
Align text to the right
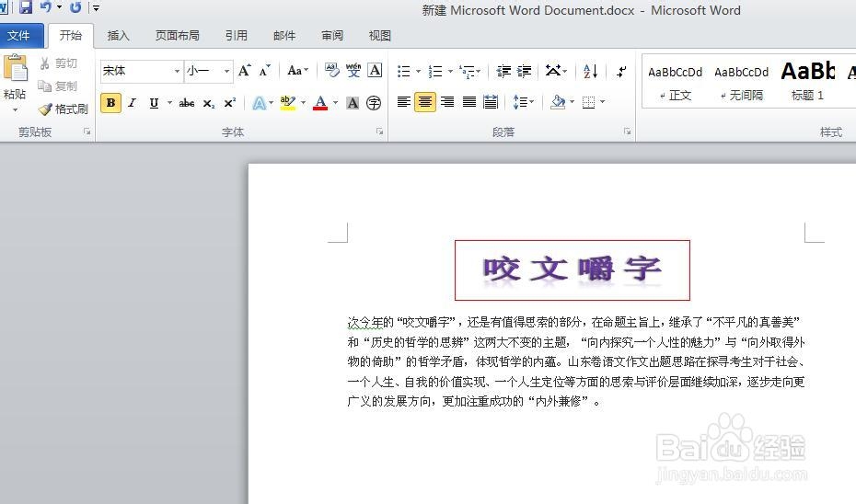(447, 102)
